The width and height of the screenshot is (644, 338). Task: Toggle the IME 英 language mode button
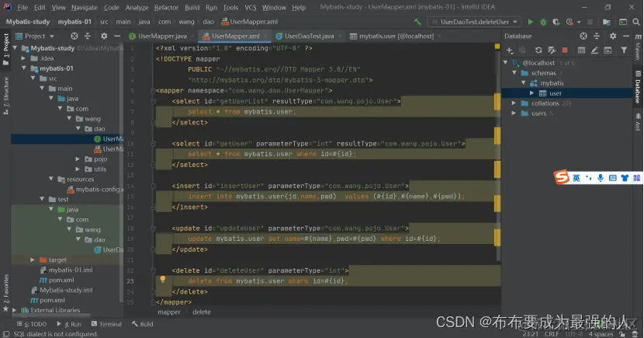(x=576, y=178)
